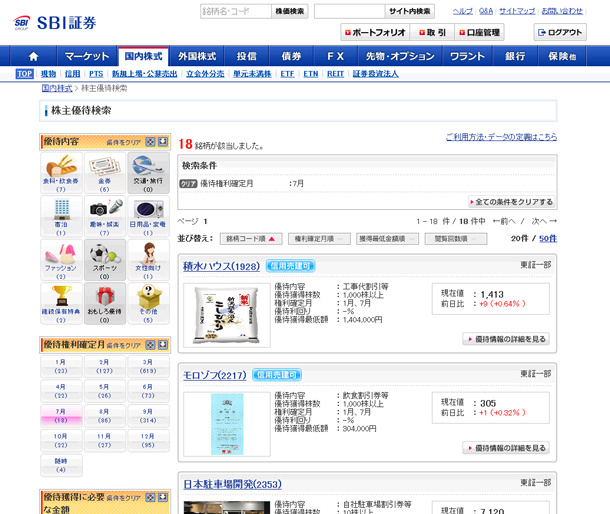610x514 pixels.
Task: Open 日本駐車場開発(2353) stock link
Action: click(x=232, y=484)
